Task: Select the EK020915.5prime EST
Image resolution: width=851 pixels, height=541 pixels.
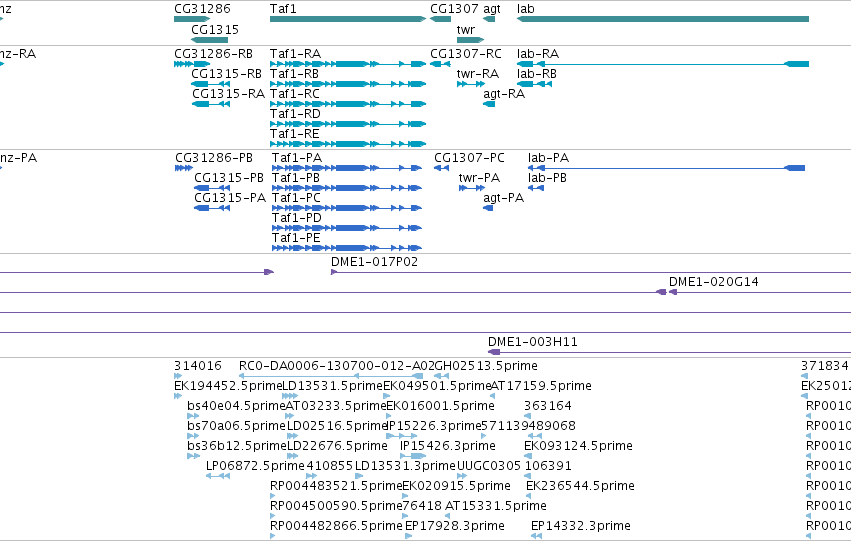Action: (405, 497)
